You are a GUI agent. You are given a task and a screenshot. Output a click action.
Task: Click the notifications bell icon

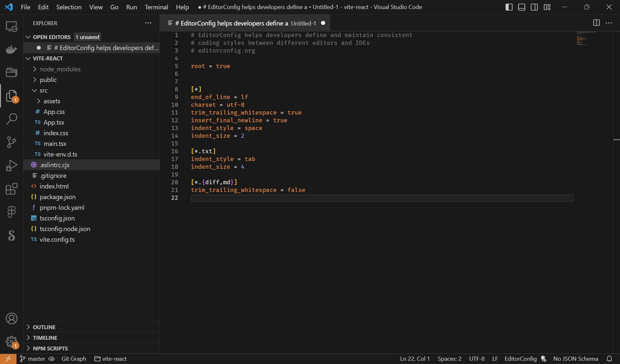tap(609, 359)
